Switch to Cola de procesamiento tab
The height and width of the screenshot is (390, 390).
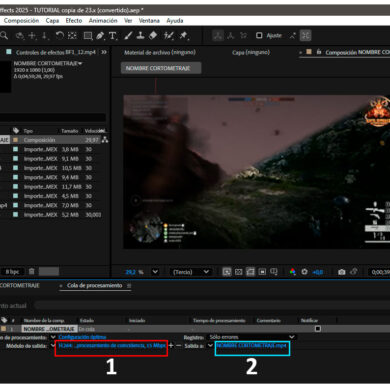pyautogui.click(x=95, y=285)
